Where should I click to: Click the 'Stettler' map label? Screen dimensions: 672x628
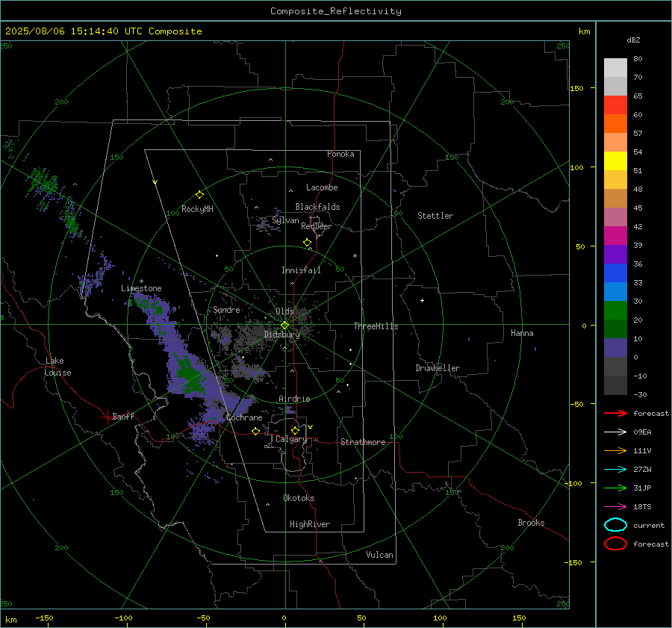(435, 216)
